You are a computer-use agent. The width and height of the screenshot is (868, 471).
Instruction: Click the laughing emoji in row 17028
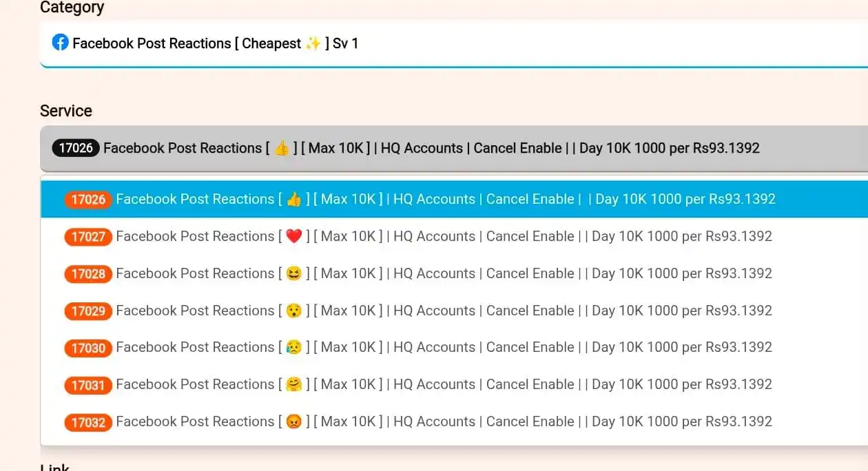coord(294,273)
